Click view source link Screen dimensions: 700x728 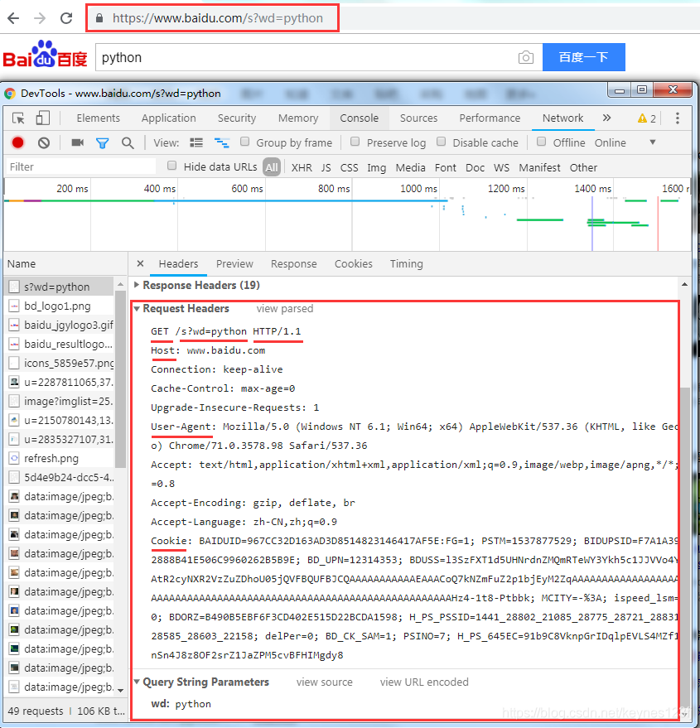(x=324, y=682)
